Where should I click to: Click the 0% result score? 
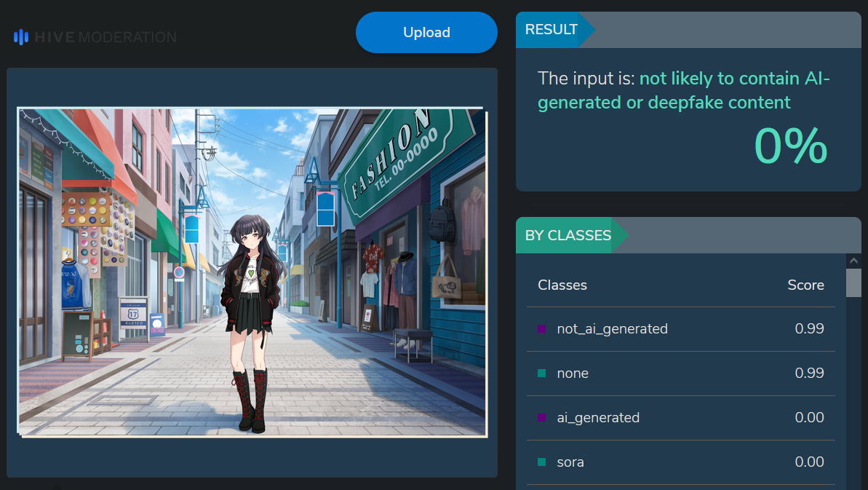790,146
